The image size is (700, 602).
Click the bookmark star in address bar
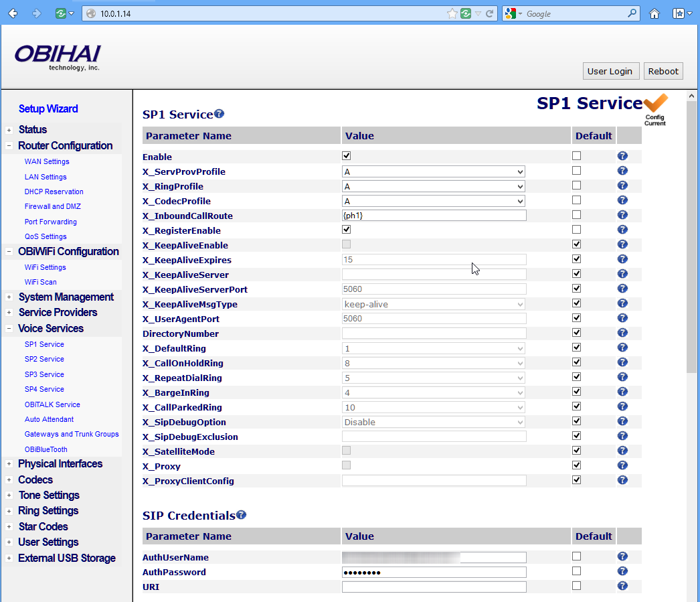click(x=452, y=13)
